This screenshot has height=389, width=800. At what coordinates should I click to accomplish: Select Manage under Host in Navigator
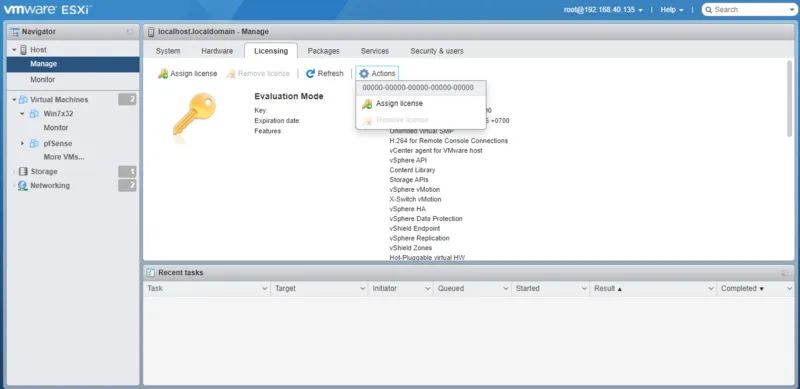pyautogui.click(x=73, y=64)
